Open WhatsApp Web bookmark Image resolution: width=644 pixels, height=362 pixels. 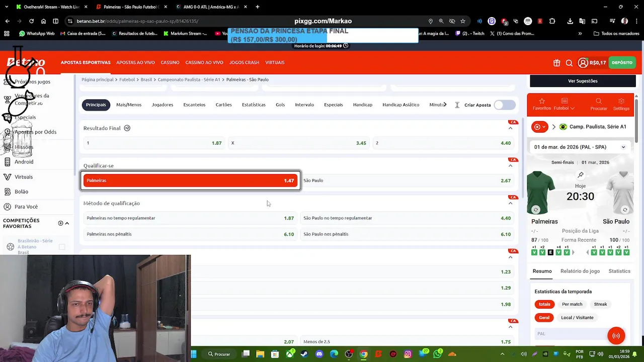point(37,34)
